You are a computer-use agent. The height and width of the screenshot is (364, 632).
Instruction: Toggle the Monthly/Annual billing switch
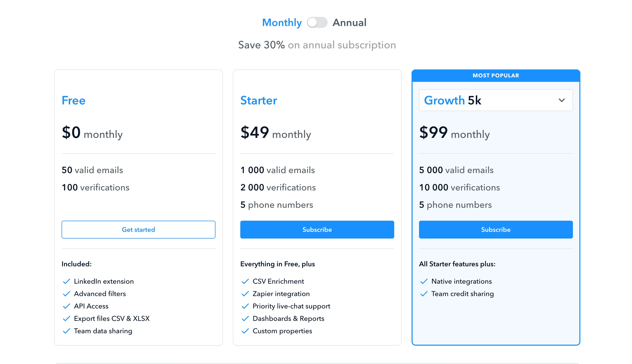pyautogui.click(x=317, y=23)
